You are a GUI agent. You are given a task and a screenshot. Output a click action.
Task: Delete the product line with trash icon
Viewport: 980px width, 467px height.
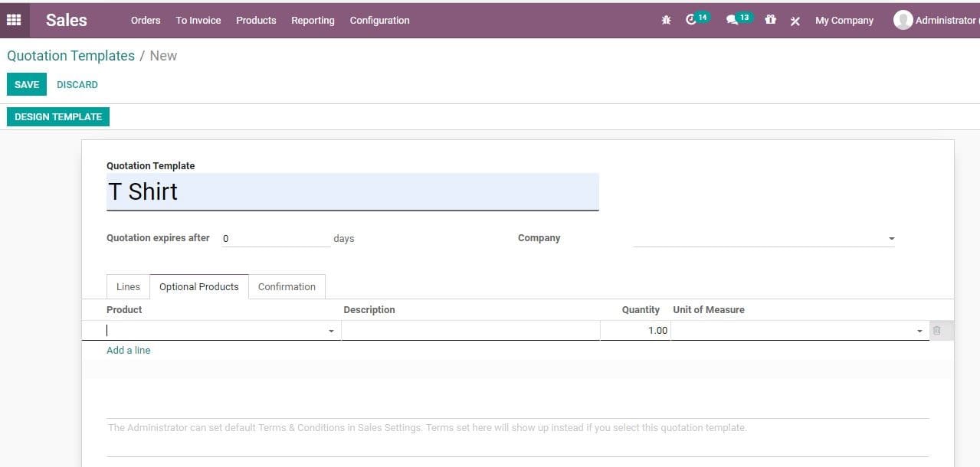point(938,330)
